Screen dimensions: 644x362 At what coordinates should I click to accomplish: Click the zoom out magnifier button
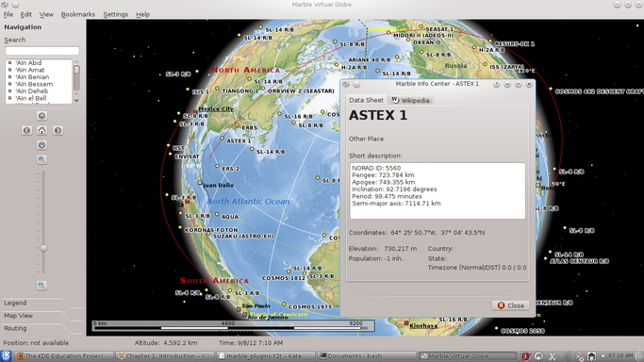coord(41,286)
